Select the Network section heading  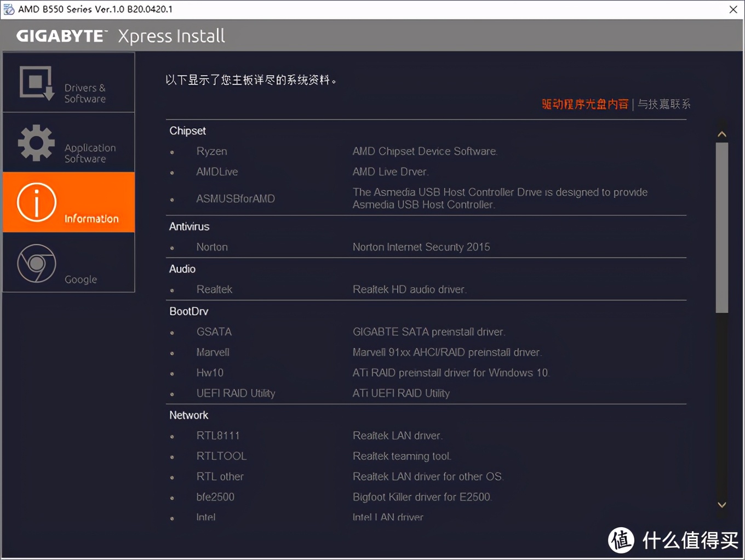pos(189,415)
